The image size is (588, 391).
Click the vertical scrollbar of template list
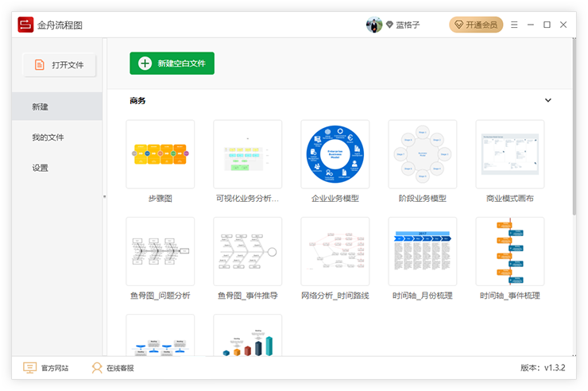coord(574,143)
